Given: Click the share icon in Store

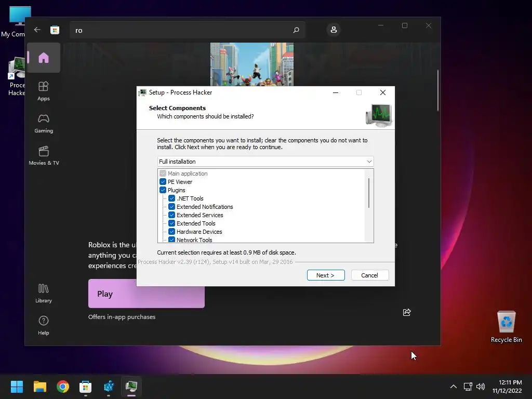Looking at the screenshot, I should (407, 312).
